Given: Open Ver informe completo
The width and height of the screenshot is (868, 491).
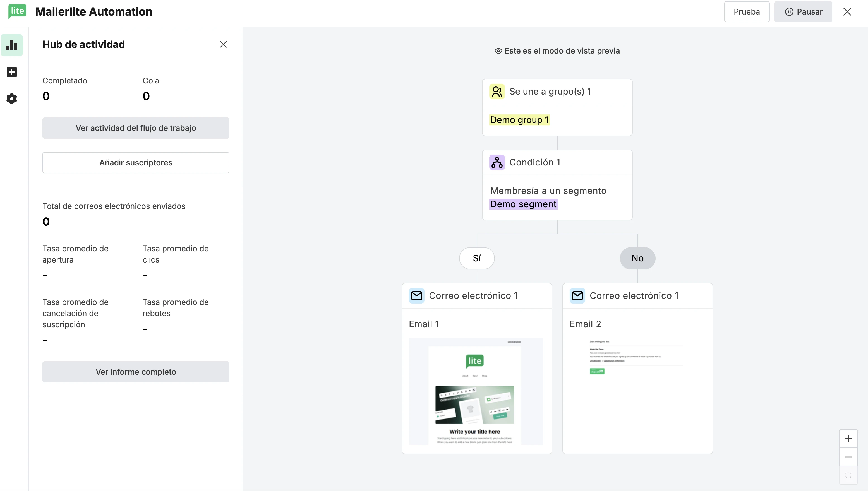Looking at the screenshot, I should 136,372.
